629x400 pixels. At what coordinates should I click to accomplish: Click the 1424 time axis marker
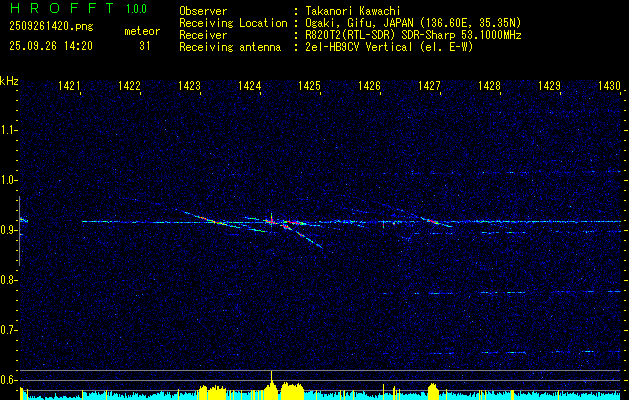coord(249,86)
